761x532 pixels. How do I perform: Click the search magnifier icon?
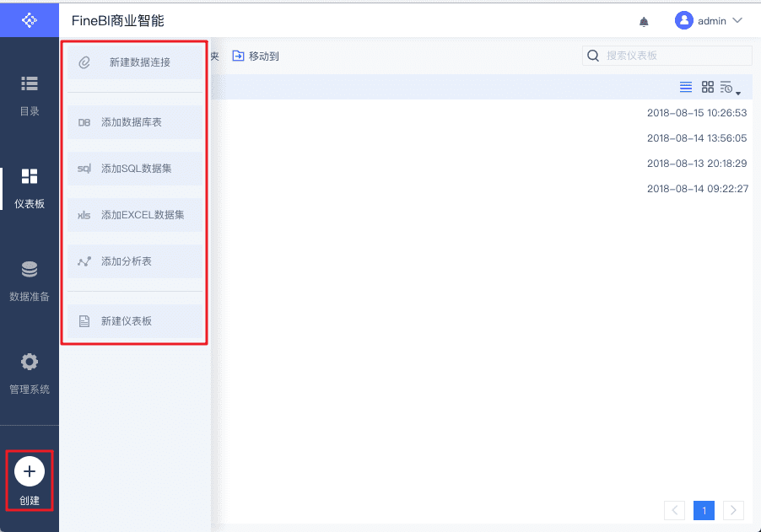click(593, 56)
